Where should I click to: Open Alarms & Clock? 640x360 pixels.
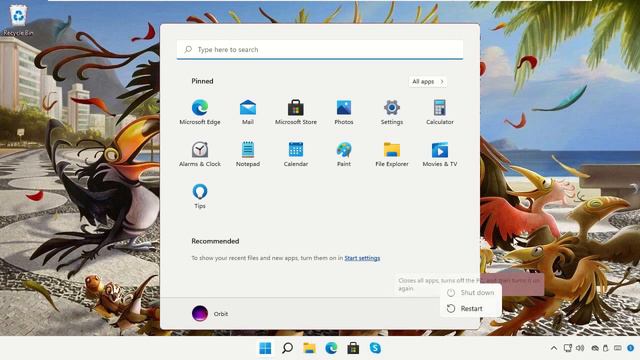[x=200, y=154]
